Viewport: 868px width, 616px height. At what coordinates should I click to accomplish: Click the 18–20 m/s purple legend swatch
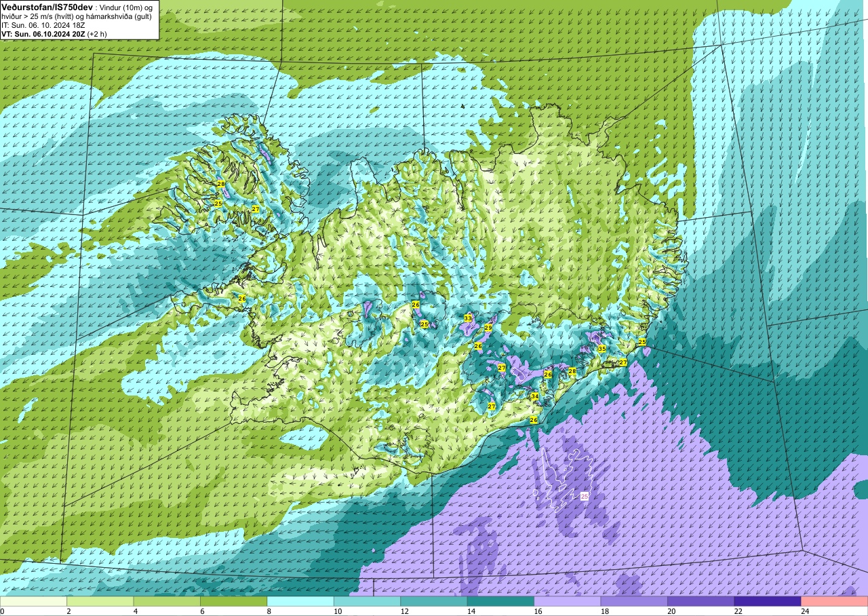tap(634, 601)
